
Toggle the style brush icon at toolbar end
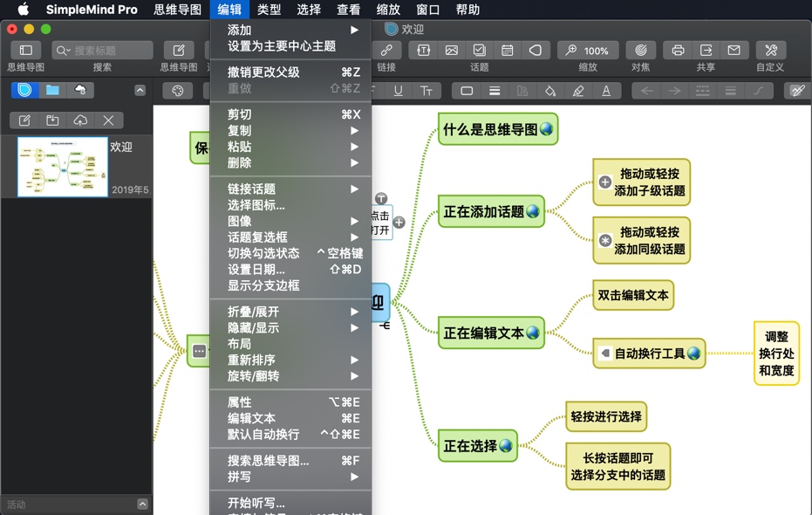[798, 91]
